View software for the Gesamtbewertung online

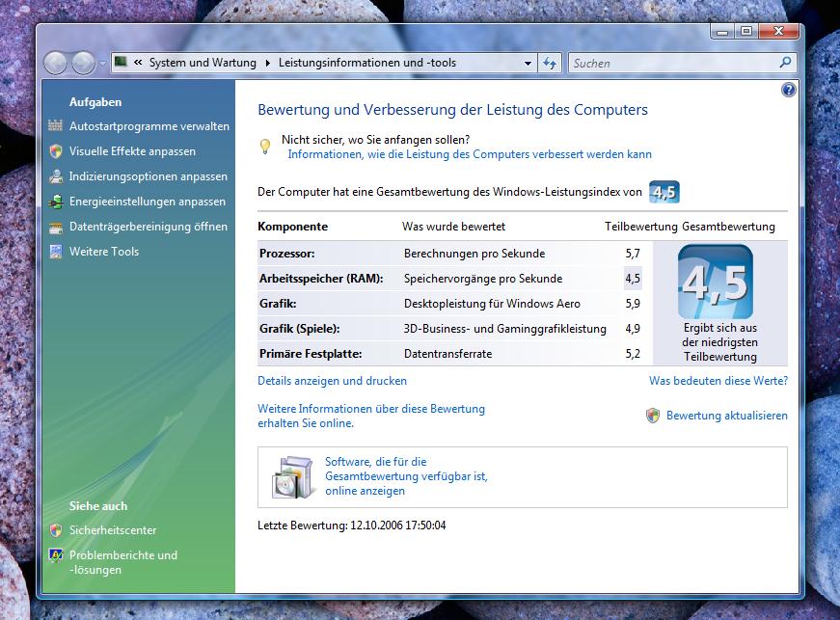(406, 476)
